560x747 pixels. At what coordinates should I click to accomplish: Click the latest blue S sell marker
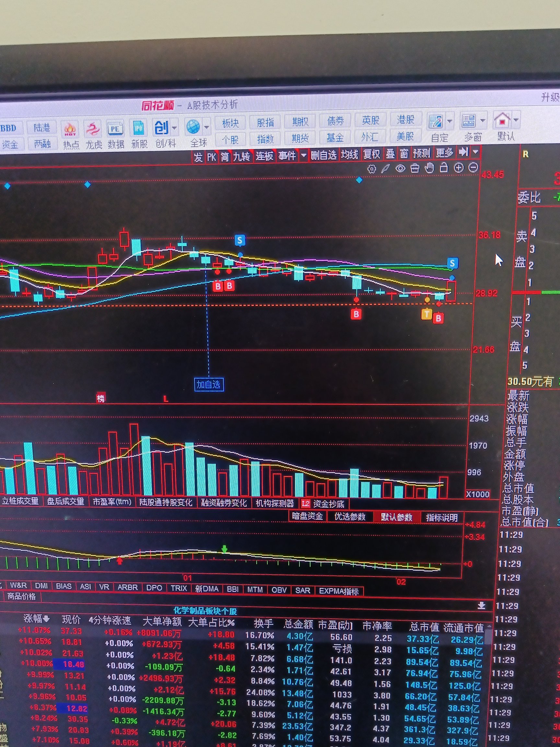point(452,263)
